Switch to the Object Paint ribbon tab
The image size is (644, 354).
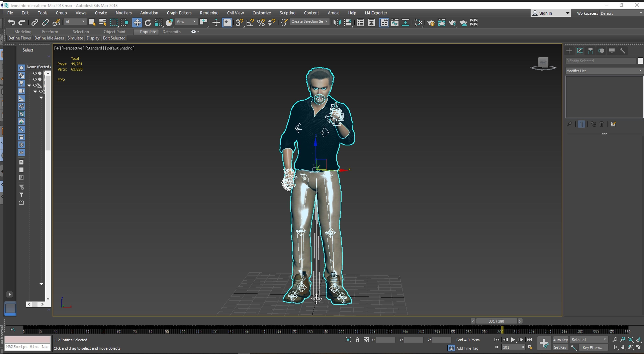tap(115, 32)
